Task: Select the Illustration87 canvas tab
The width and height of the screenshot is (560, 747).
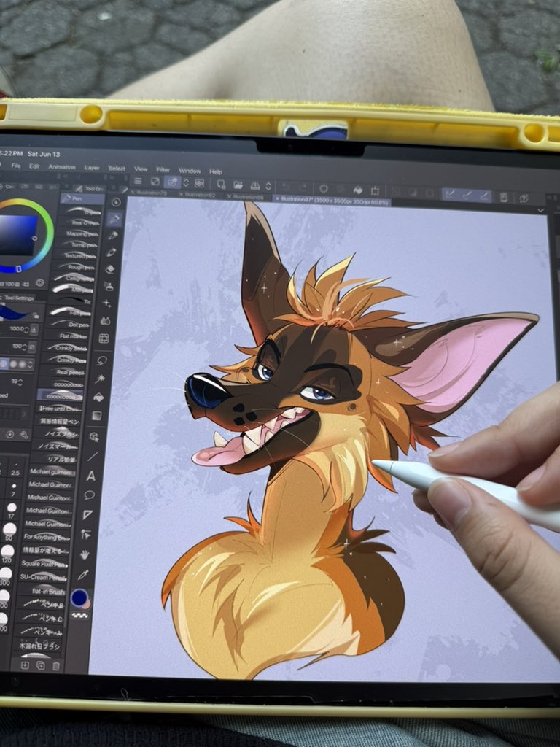Action: click(332, 201)
